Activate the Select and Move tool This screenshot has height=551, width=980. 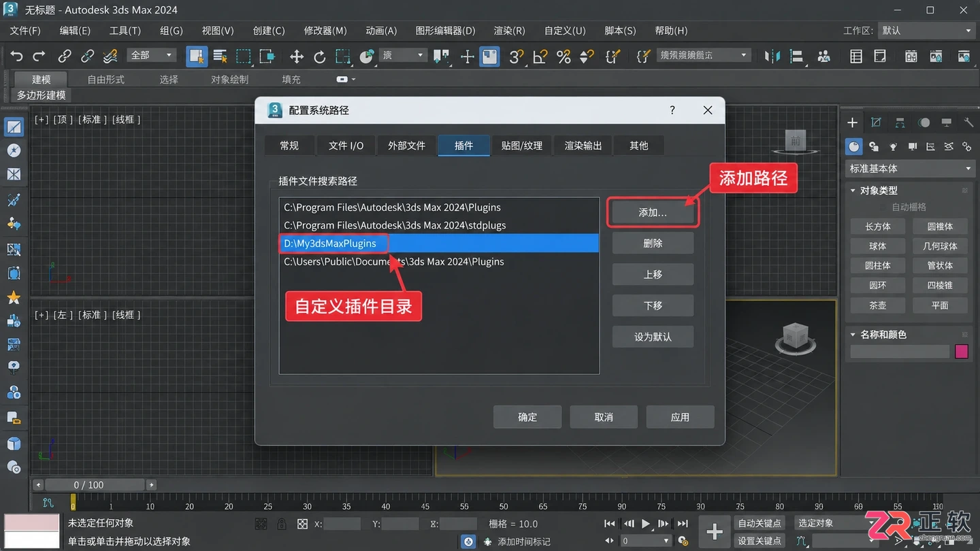coord(297,56)
